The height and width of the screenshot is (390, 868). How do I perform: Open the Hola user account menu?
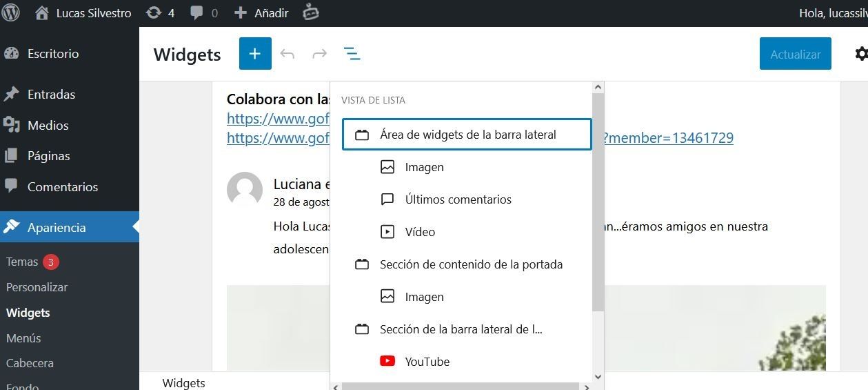(833, 13)
